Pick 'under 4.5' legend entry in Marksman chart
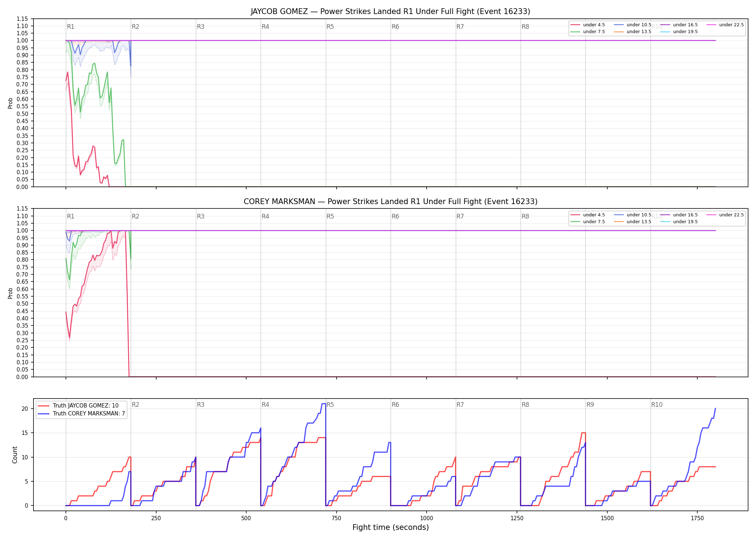 click(x=588, y=215)
